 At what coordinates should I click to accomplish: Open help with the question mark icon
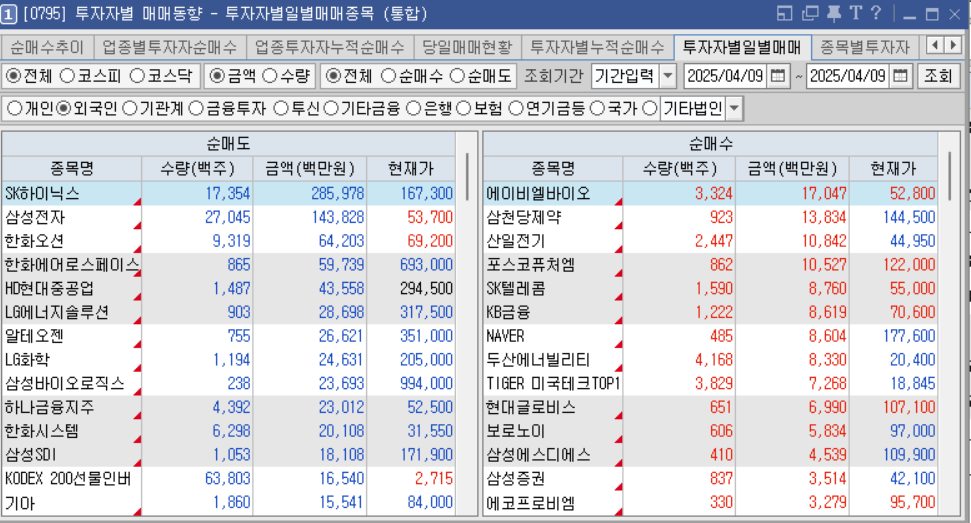coord(876,13)
